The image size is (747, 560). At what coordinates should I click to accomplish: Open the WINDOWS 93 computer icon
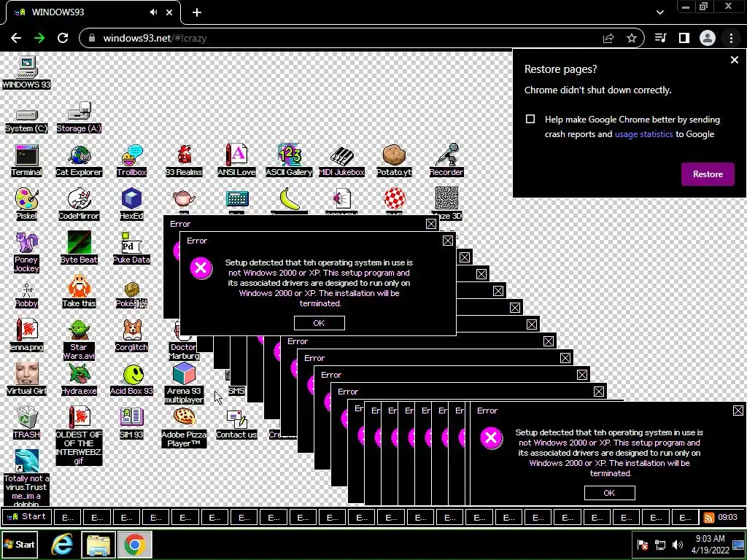[26, 73]
